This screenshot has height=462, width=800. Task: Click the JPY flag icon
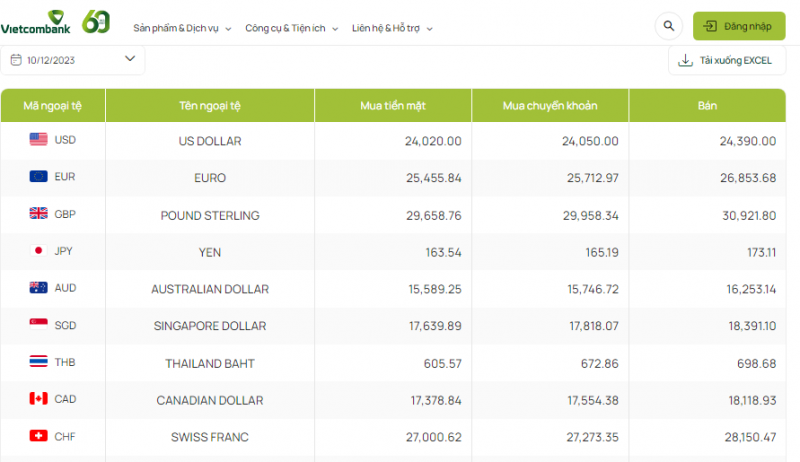point(39,251)
